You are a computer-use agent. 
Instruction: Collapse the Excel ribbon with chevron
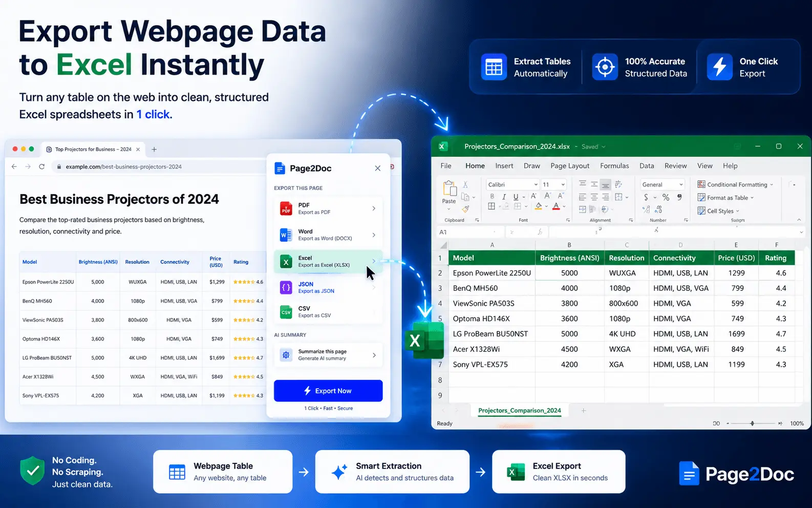[x=799, y=220]
